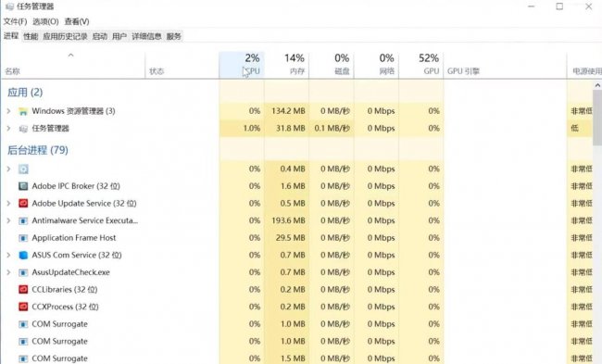Sort by the 状态 column header
This screenshot has width=602, height=364.
(x=182, y=65)
